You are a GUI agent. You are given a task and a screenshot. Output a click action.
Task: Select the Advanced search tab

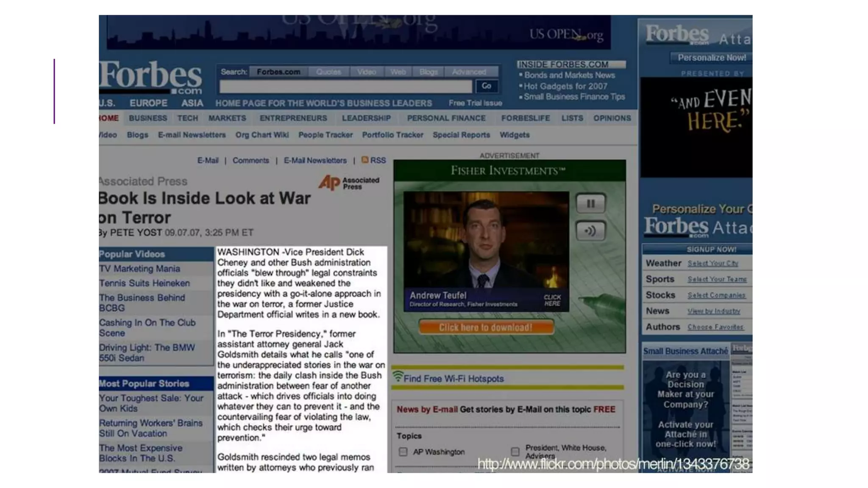(x=469, y=72)
